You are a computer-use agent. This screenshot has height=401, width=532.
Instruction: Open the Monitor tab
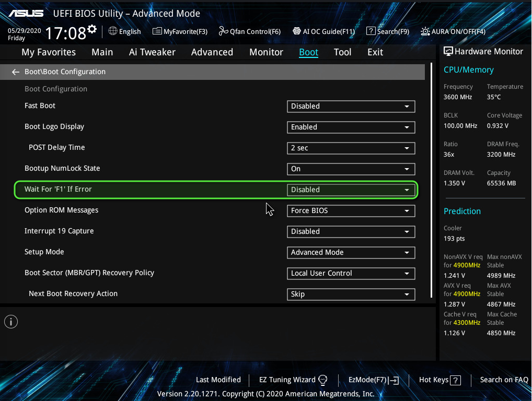266,52
